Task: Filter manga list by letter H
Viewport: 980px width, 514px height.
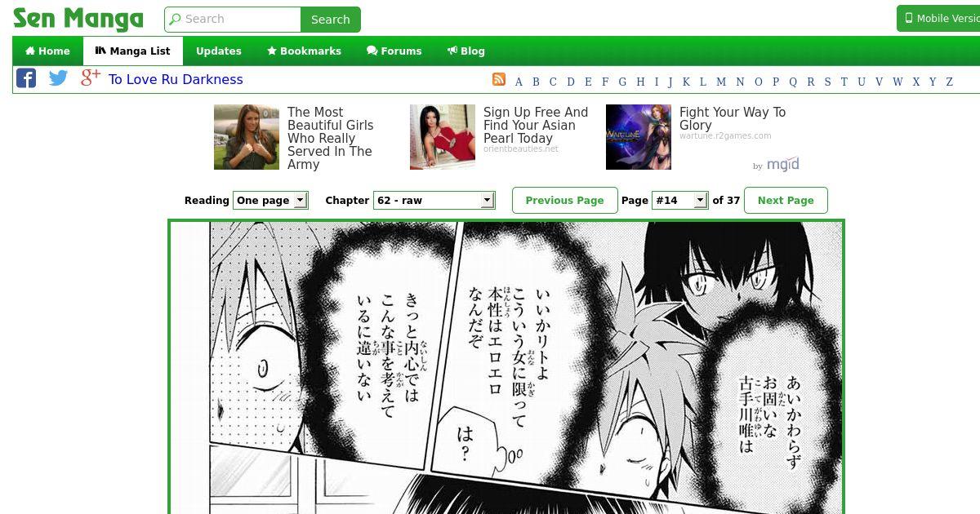Action: (640, 82)
